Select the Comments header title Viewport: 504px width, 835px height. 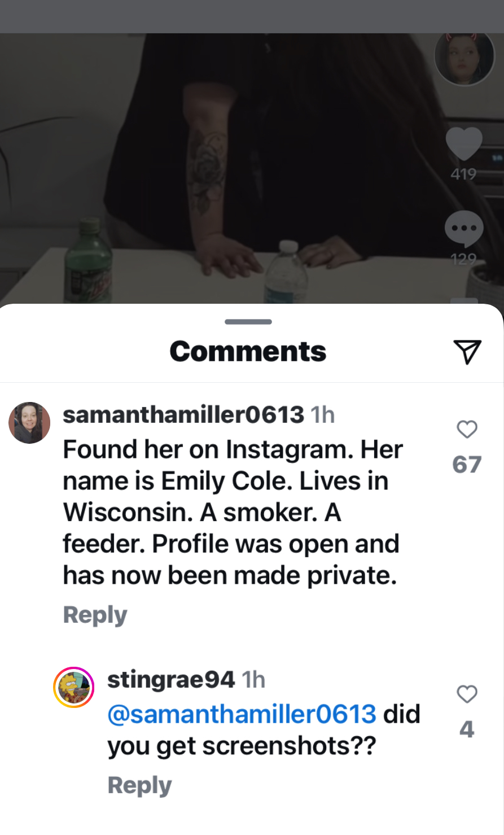(248, 352)
